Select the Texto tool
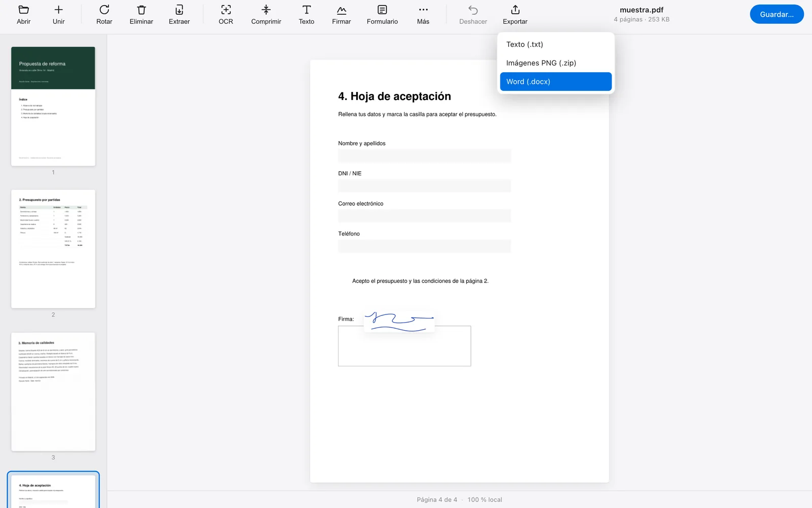The image size is (812, 508). click(x=307, y=15)
